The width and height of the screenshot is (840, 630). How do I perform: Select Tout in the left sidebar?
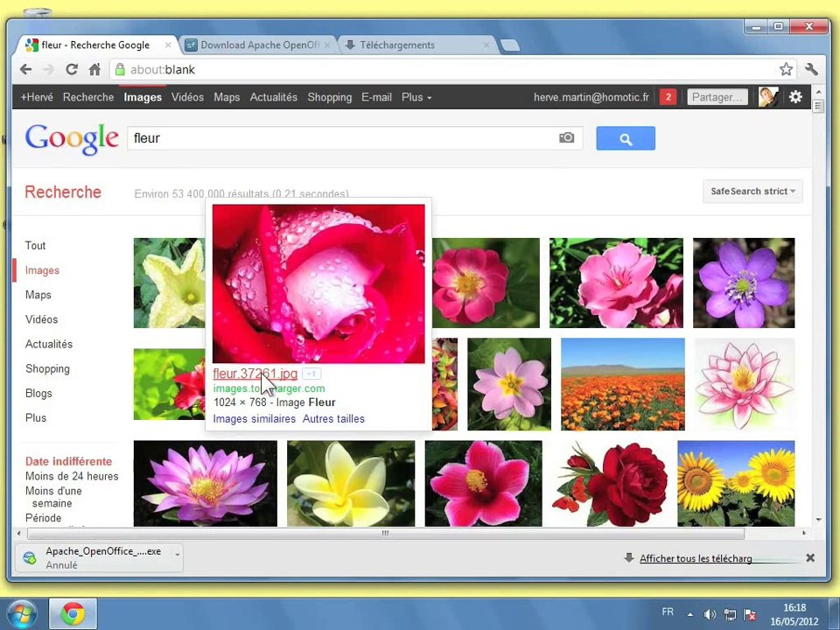click(35, 245)
